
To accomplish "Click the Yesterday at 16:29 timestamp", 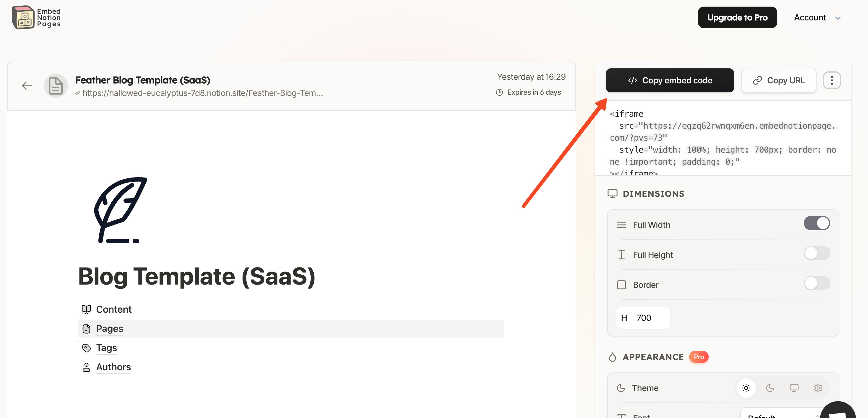I will tap(531, 77).
